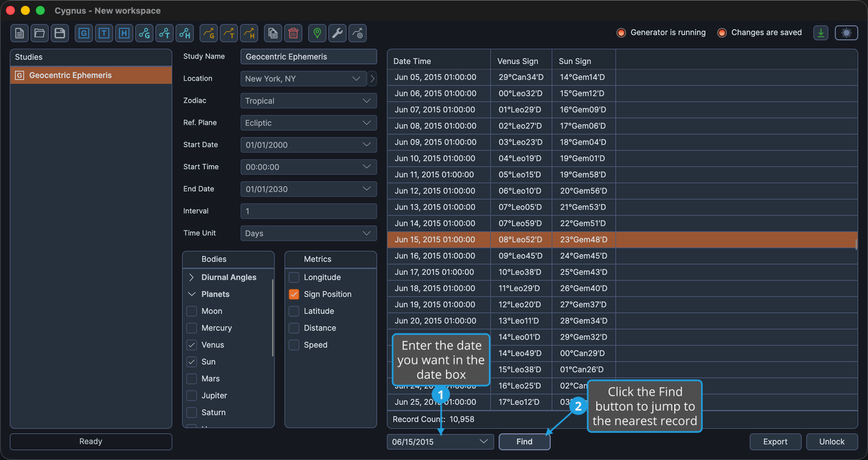The image size is (868, 460).
Task: Open the Time Unit dropdown set to Days
Action: pos(309,233)
